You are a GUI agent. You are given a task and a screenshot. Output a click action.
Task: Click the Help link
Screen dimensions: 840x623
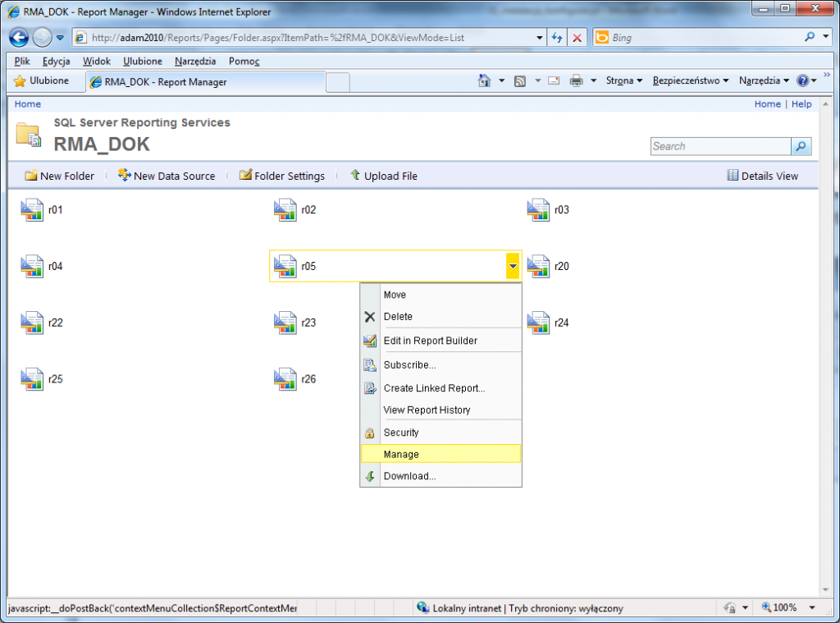click(x=801, y=104)
